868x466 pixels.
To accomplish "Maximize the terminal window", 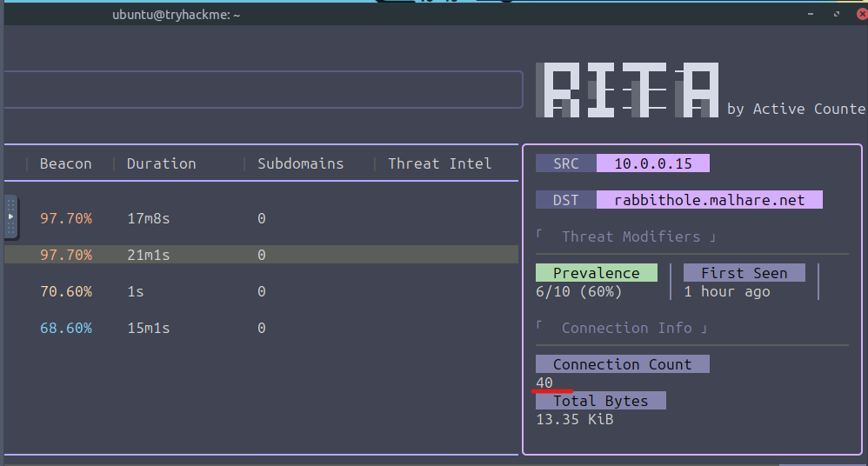I will (x=837, y=14).
